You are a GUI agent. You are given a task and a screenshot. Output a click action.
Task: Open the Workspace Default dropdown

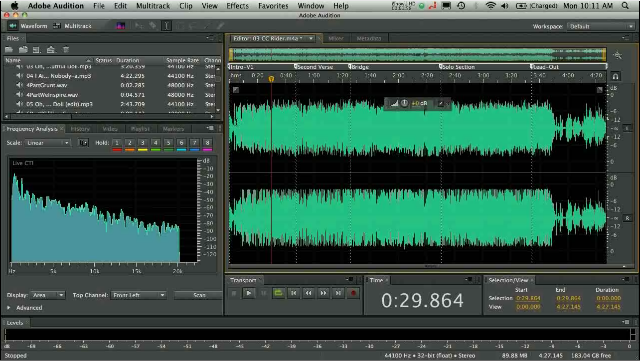coord(600,26)
